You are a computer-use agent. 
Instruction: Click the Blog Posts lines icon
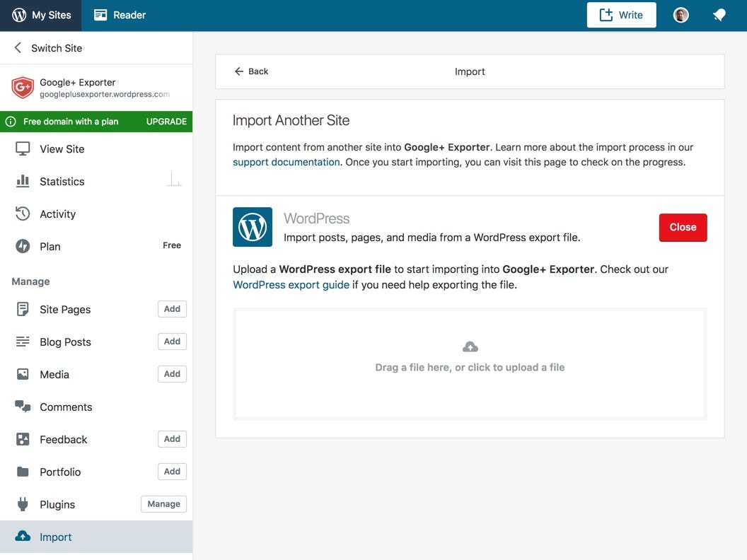[23, 342]
